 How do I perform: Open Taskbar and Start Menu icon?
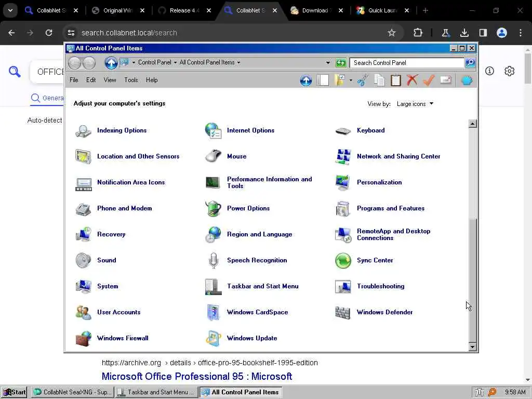click(214, 287)
